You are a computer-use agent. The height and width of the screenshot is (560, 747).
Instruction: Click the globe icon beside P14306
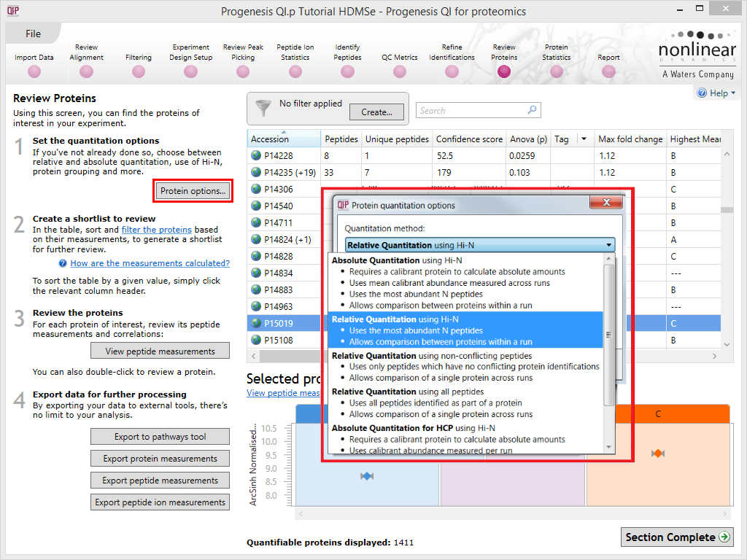(256, 189)
